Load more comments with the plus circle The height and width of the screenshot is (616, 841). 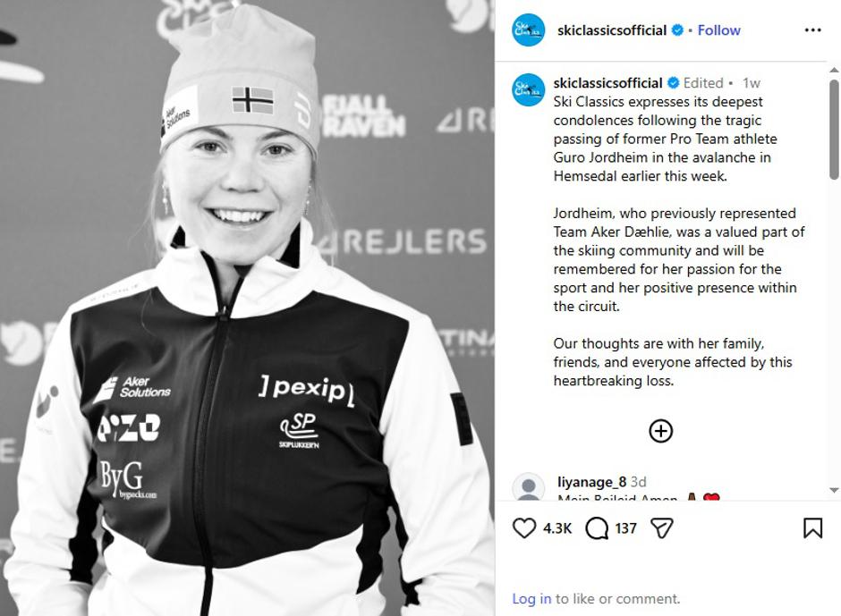click(x=661, y=431)
